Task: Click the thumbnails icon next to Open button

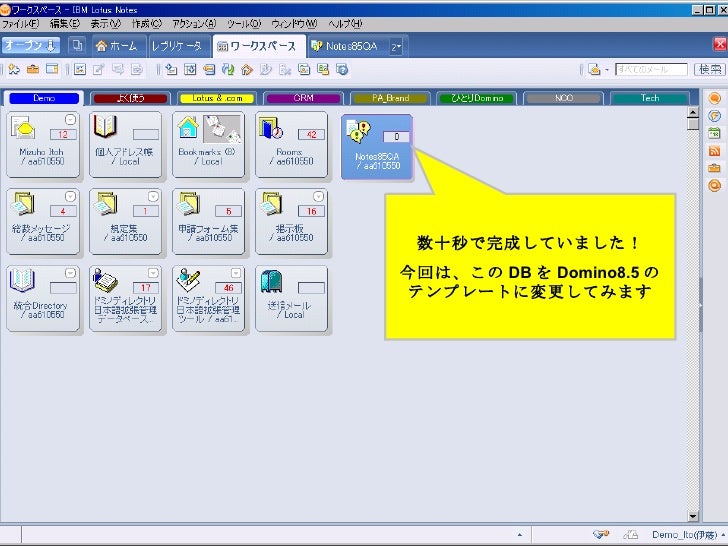Action: (x=77, y=46)
